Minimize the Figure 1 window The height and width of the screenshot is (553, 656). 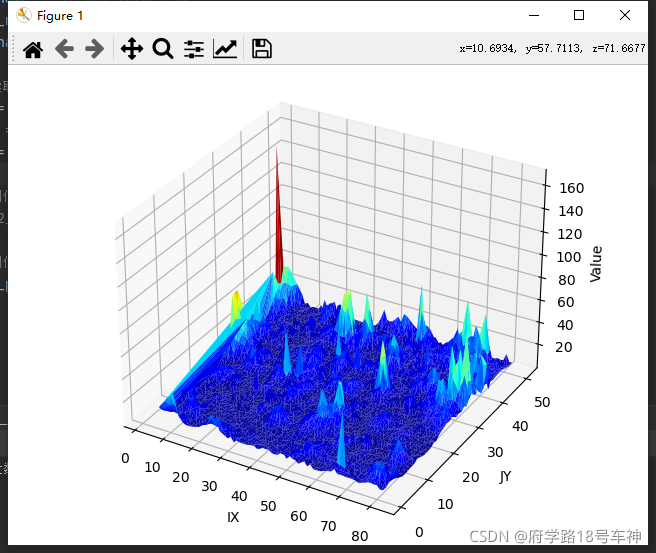[x=534, y=15]
